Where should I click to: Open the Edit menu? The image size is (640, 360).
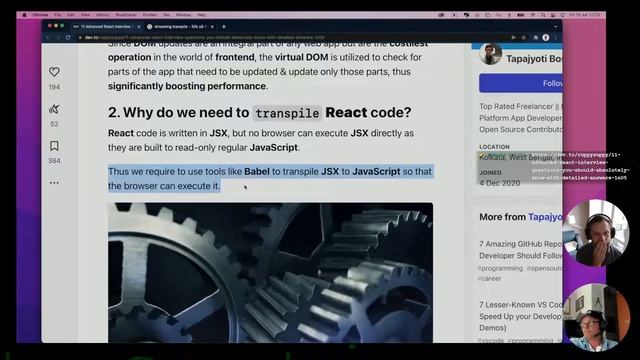coord(71,15)
